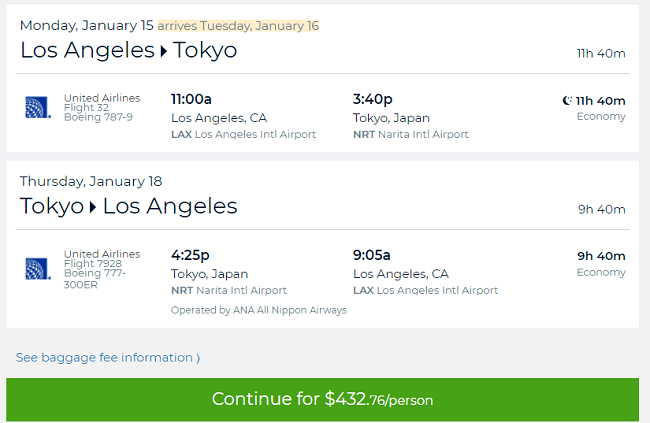The width and height of the screenshot is (650, 423).
Task: Click the United Airlines logo for Flight 32
Action: click(x=38, y=107)
